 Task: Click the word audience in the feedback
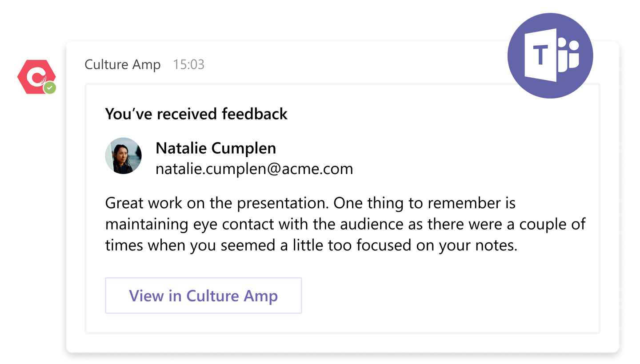point(372,225)
